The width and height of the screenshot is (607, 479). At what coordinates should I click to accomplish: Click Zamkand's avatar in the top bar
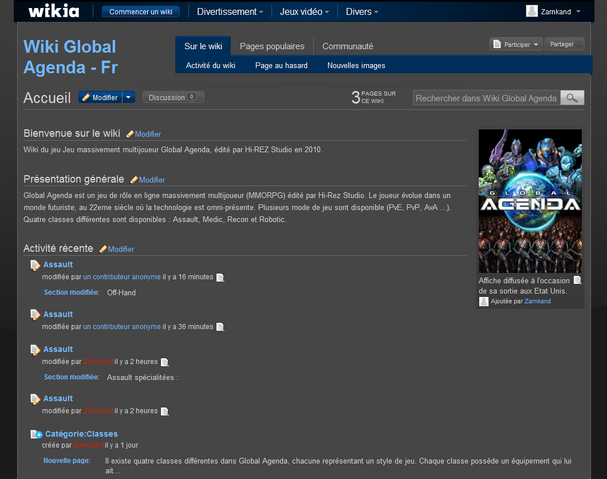[532, 11]
